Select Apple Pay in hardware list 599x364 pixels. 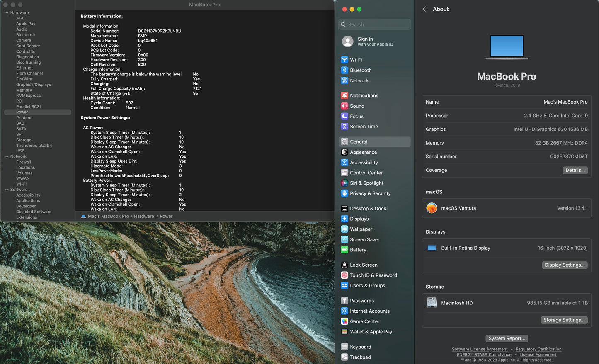[x=26, y=24]
